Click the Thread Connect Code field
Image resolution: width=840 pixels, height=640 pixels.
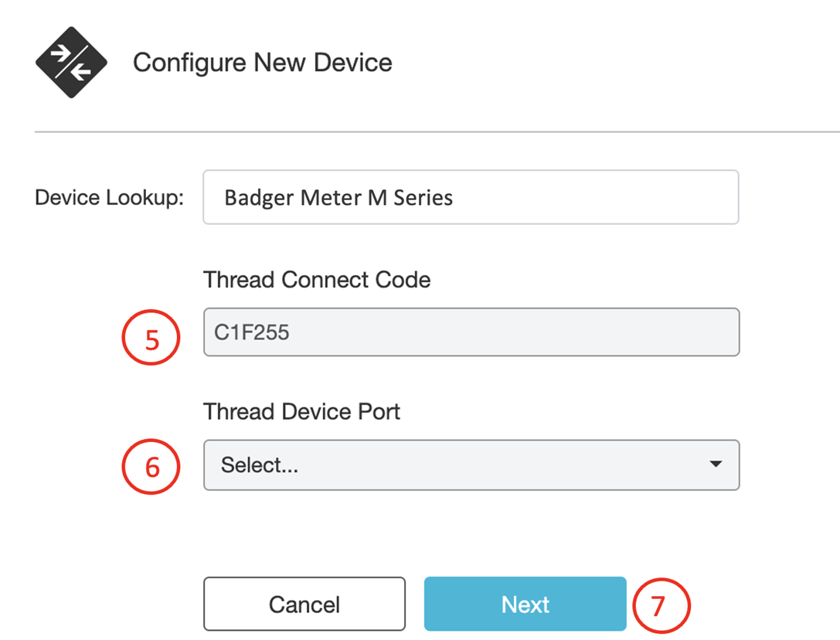[471, 332]
